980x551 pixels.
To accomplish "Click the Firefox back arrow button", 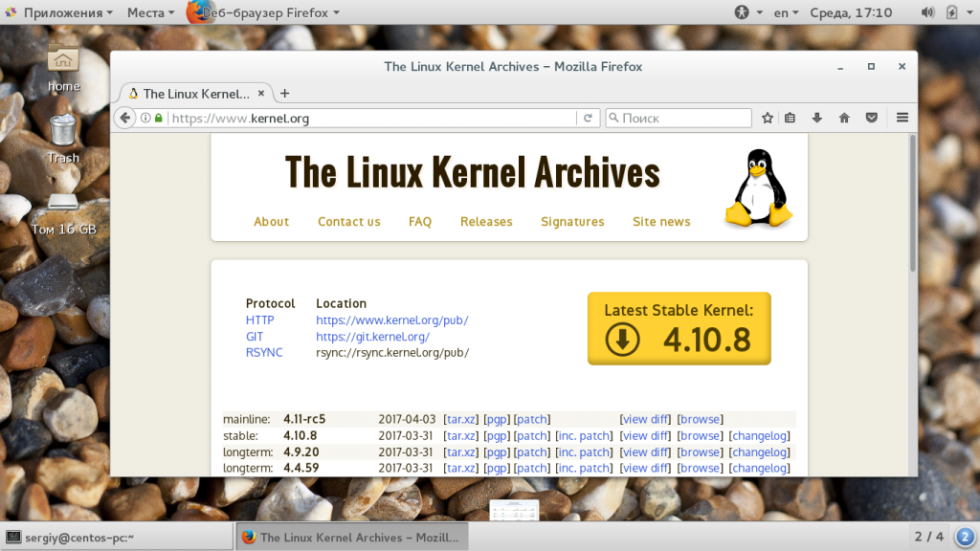I will pyautogui.click(x=125, y=118).
